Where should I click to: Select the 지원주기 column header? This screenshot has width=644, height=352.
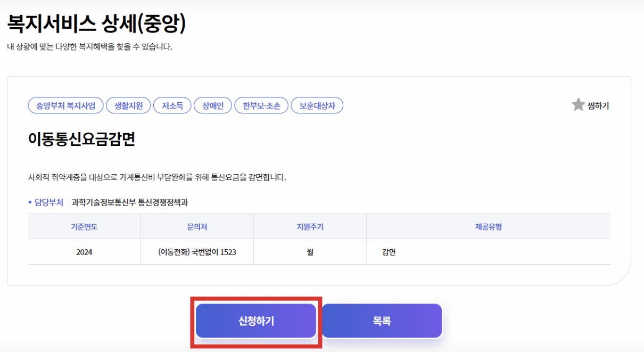tap(309, 226)
